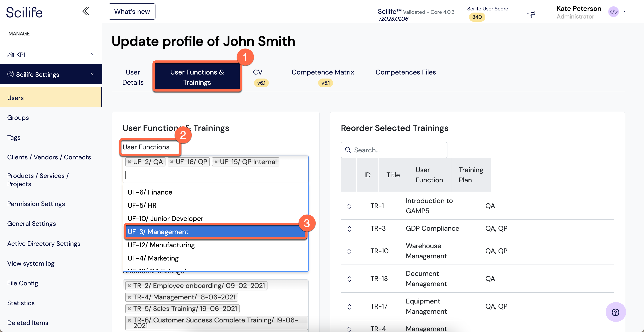Remove TR-6 Customer Success training tag
The height and width of the screenshot is (332, 644).
[129, 320]
